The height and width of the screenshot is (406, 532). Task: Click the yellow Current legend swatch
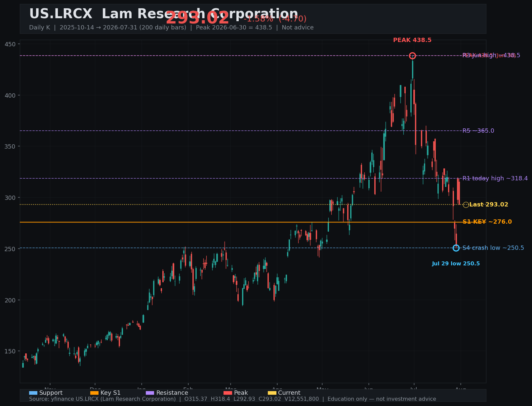(x=272, y=393)
